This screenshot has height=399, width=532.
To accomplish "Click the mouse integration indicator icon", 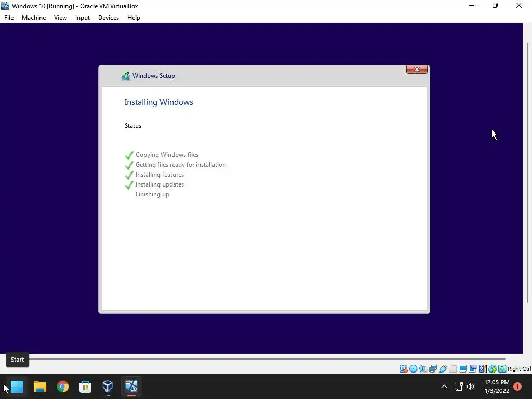I will (x=493, y=369).
